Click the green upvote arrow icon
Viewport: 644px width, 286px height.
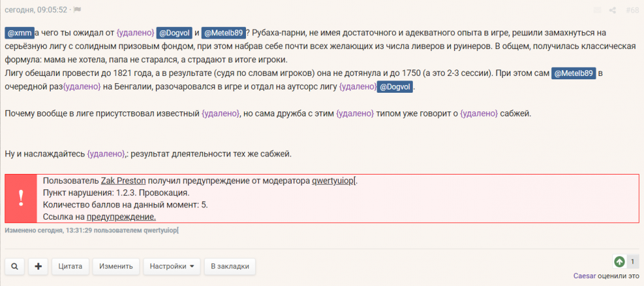click(x=620, y=262)
